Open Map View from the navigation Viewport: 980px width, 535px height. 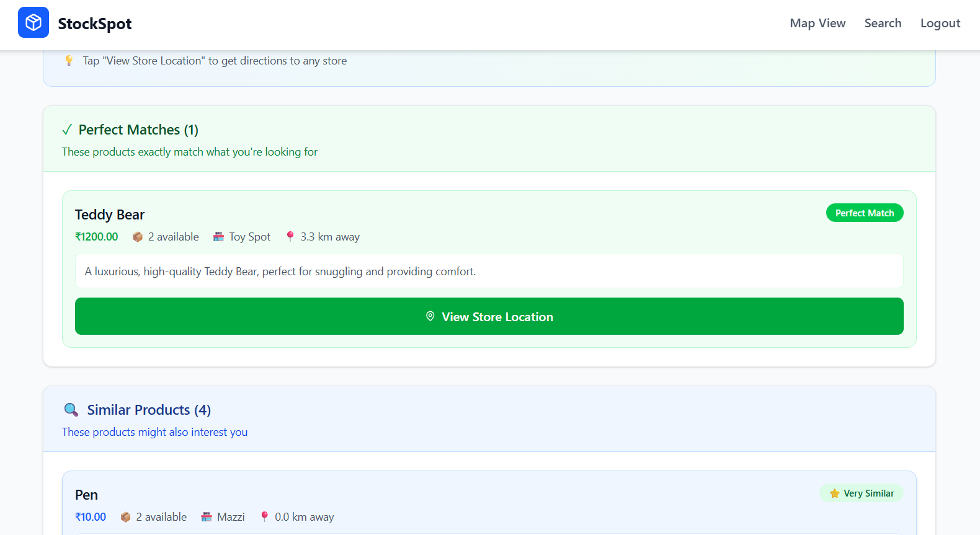pos(817,23)
